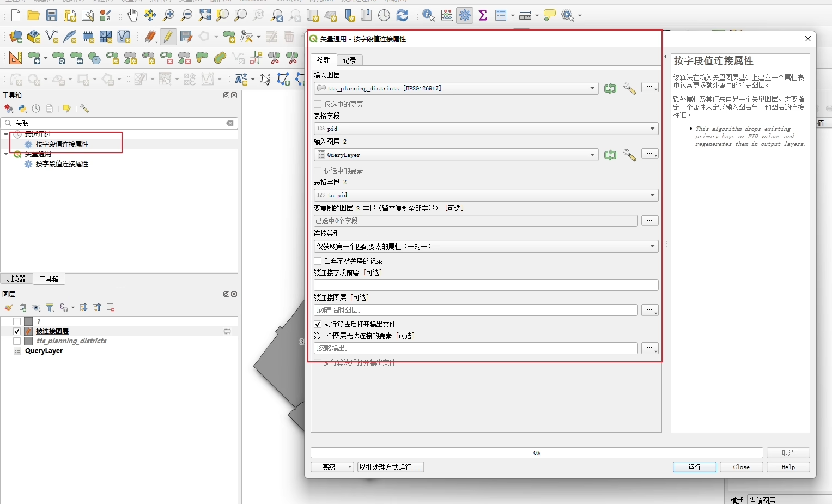Click iterate-over-layer icon beside tts_planning_districts input
The width and height of the screenshot is (832, 504).
[610, 88]
